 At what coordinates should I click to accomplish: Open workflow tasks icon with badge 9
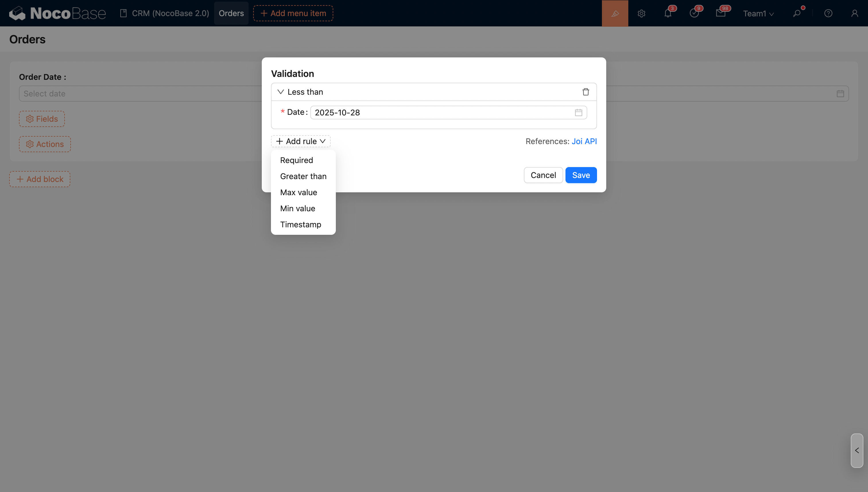pos(694,13)
